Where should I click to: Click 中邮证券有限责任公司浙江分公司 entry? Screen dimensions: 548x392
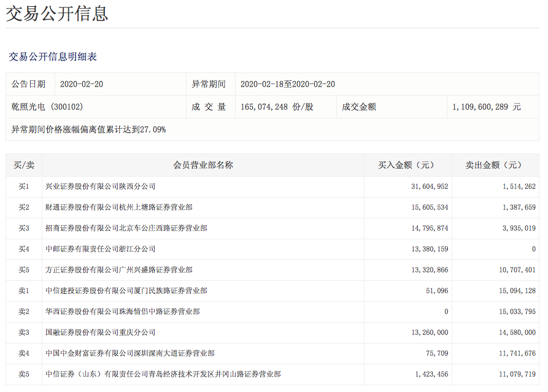pyautogui.click(x=101, y=249)
